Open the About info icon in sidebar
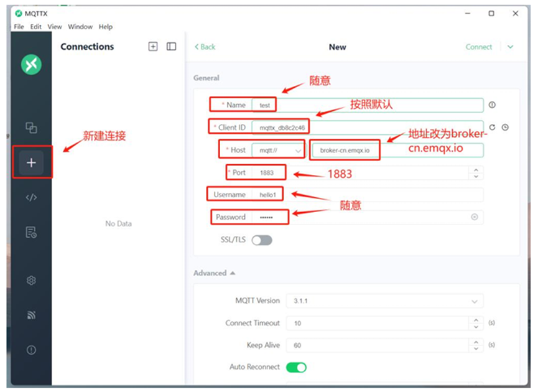The width and height of the screenshot is (538, 392). tap(31, 350)
